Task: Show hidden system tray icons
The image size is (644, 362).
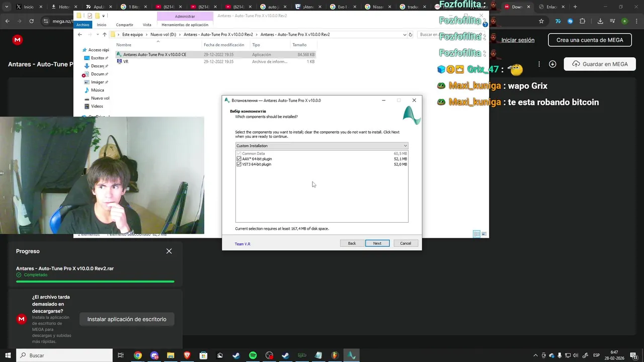Action: coord(536,355)
